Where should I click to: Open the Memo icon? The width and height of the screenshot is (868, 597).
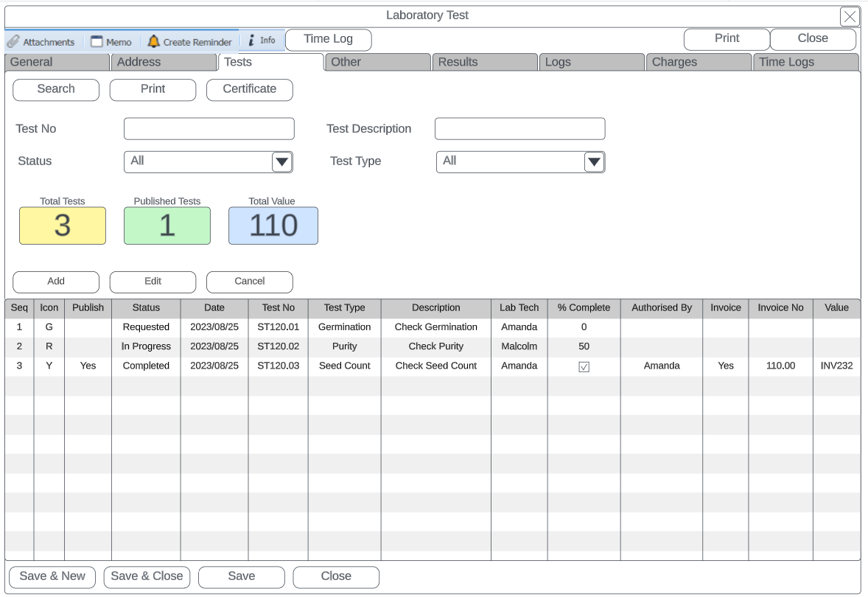(97, 42)
